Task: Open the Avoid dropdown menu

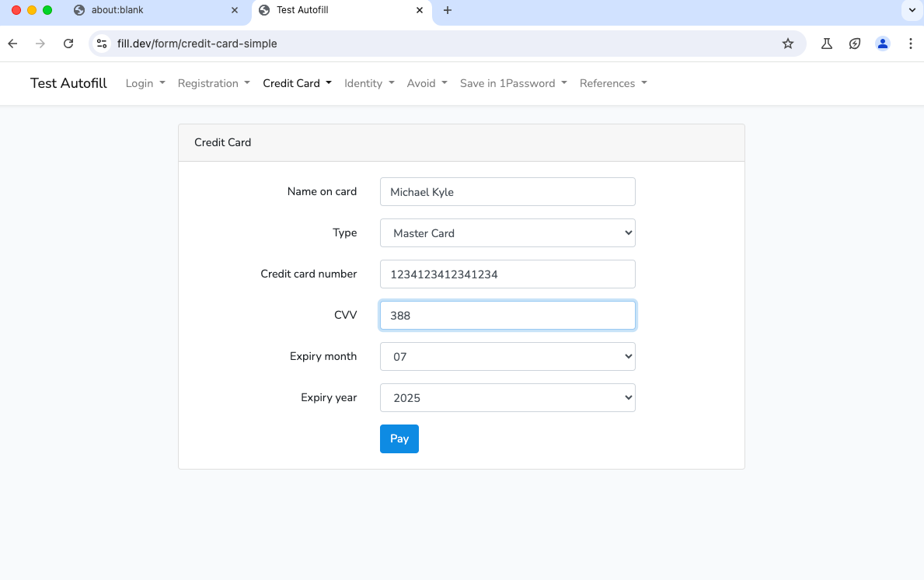Action: [427, 83]
